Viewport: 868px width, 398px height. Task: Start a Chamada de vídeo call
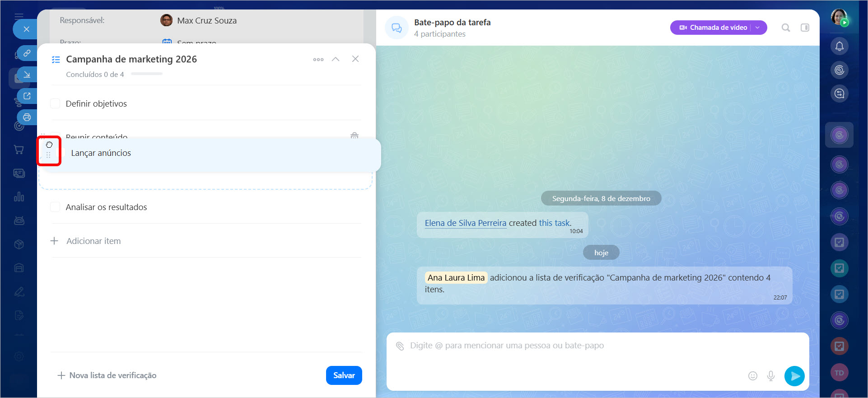point(714,28)
